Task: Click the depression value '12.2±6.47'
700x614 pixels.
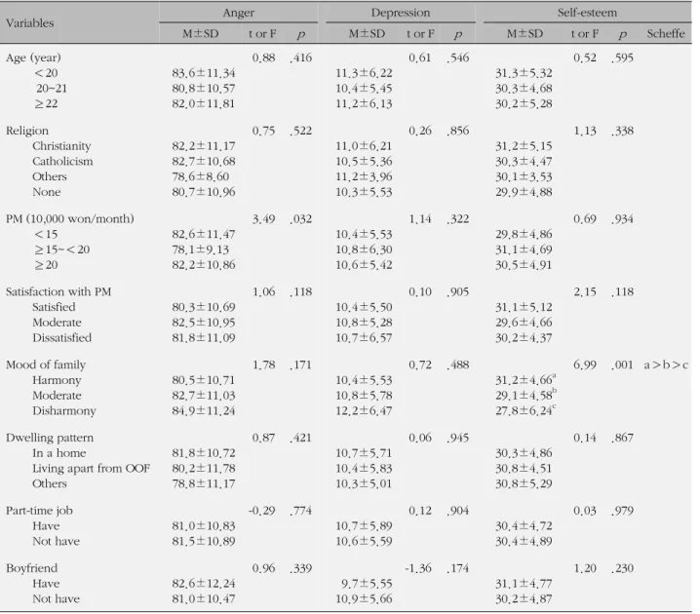Action: coord(364,411)
